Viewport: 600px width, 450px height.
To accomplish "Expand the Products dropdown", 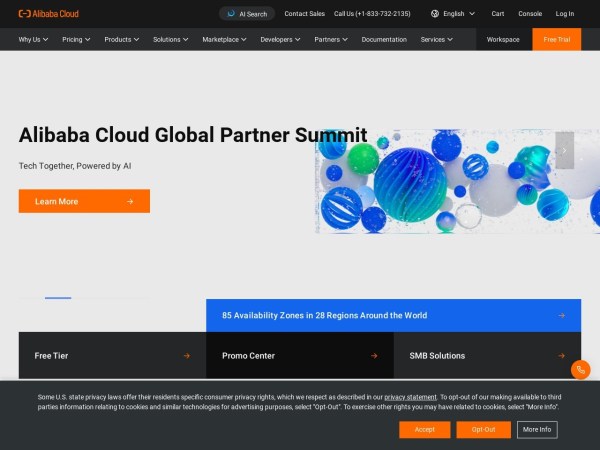I will pos(122,39).
